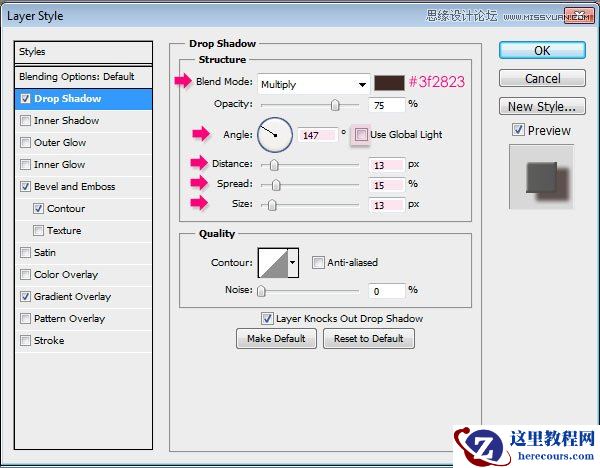Image resolution: width=600 pixels, height=468 pixels.
Task: Click the Opacity value field
Action: pos(386,105)
